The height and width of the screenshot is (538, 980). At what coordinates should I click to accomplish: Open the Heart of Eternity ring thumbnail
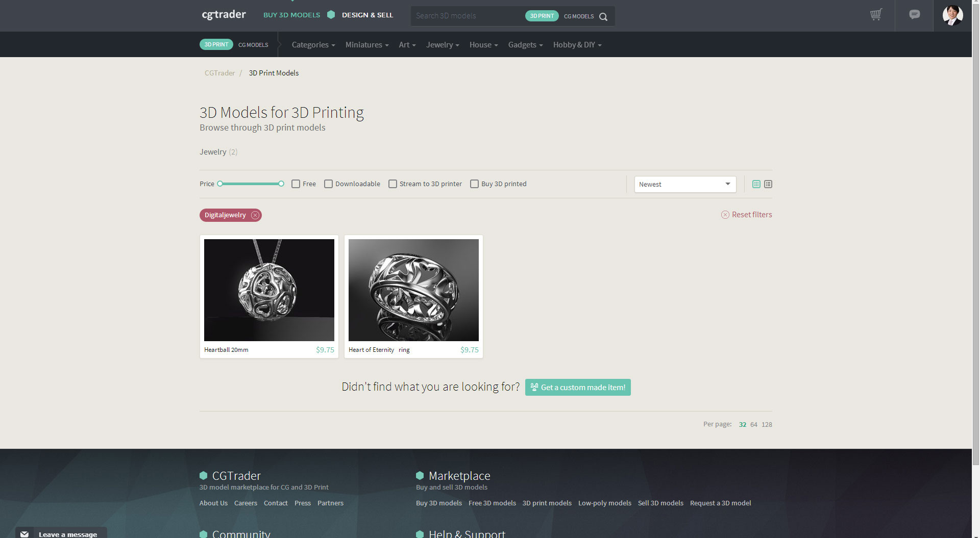[413, 290]
